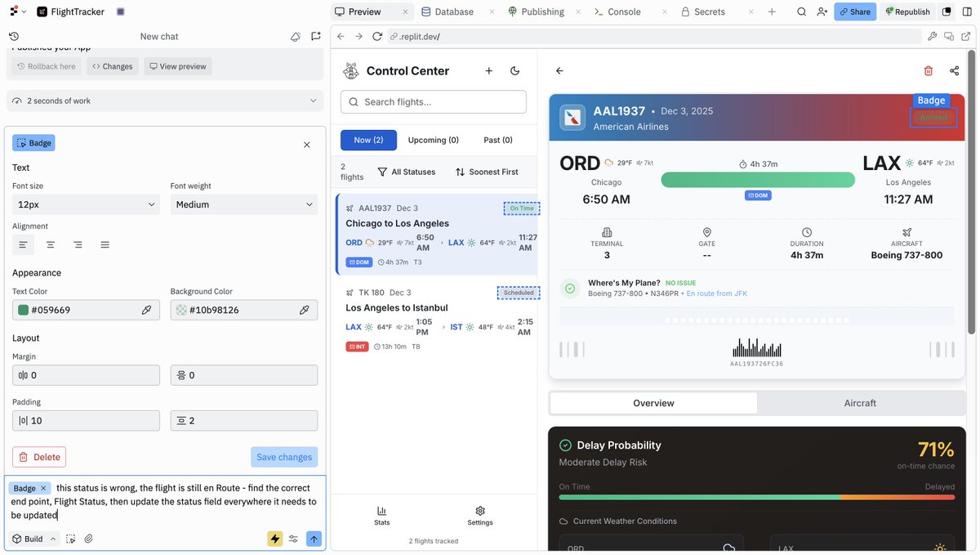Start a new chat with the plus-bubble icon

315,37
